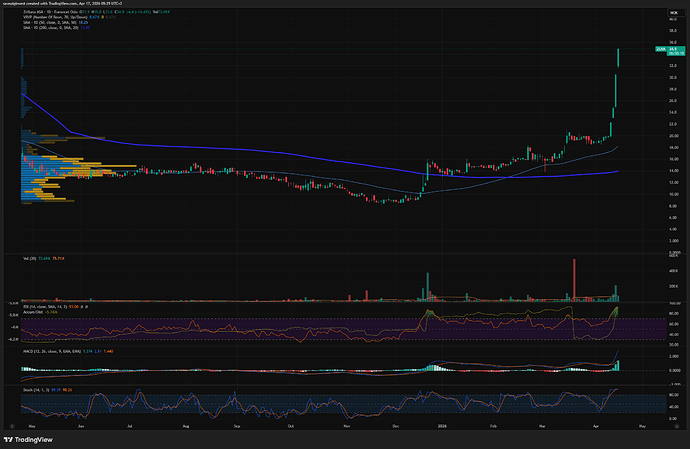Click the latest green candle at chart top

click(x=620, y=57)
